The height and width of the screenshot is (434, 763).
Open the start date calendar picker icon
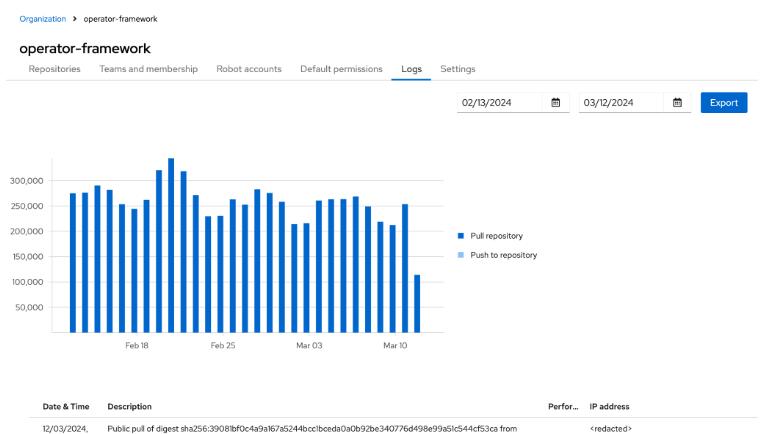coord(556,103)
